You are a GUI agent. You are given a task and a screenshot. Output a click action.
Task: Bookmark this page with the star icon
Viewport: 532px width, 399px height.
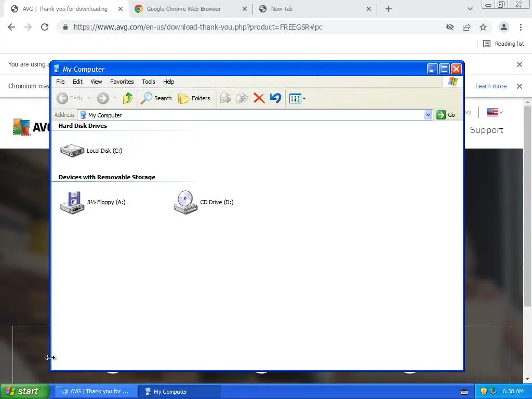click(483, 27)
